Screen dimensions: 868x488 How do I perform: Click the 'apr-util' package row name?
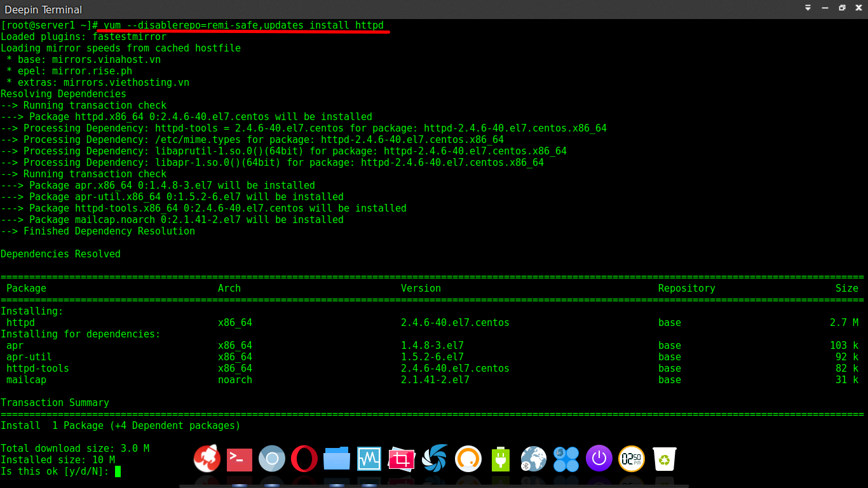pyautogui.click(x=29, y=357)
